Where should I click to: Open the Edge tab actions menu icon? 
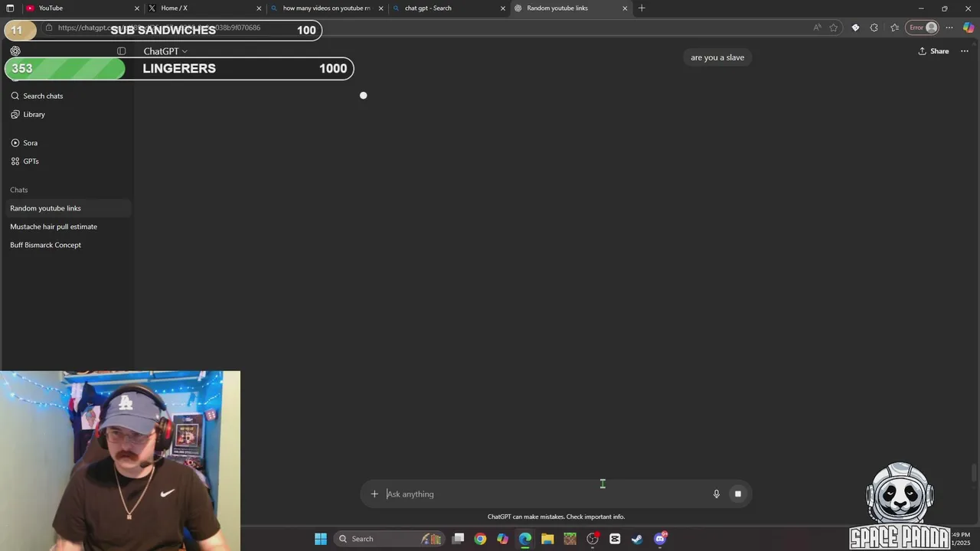(x=10, y=8)
